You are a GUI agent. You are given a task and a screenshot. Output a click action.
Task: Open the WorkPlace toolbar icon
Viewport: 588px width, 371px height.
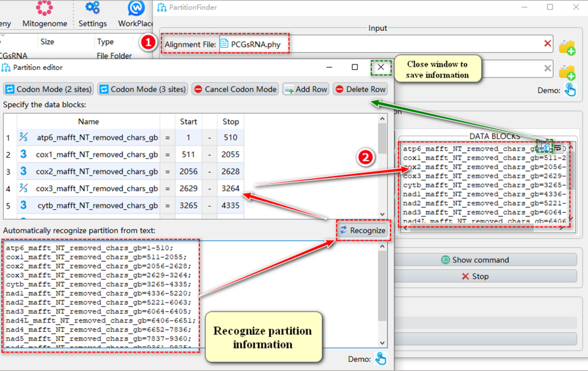click(136, 8)
